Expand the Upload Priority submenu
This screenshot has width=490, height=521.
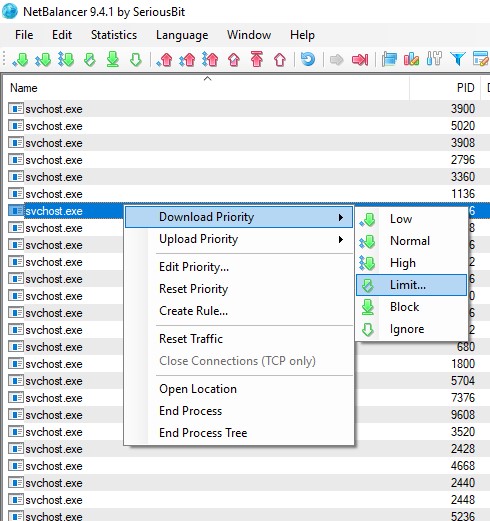click(239, 239)
